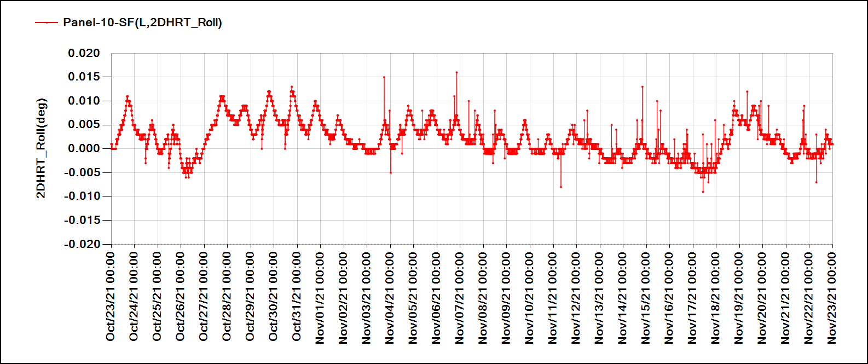The height and width of the screenshot is (364, 868).
Task: Select the 0.000 y-axis tick label
Action: point(84,148)
